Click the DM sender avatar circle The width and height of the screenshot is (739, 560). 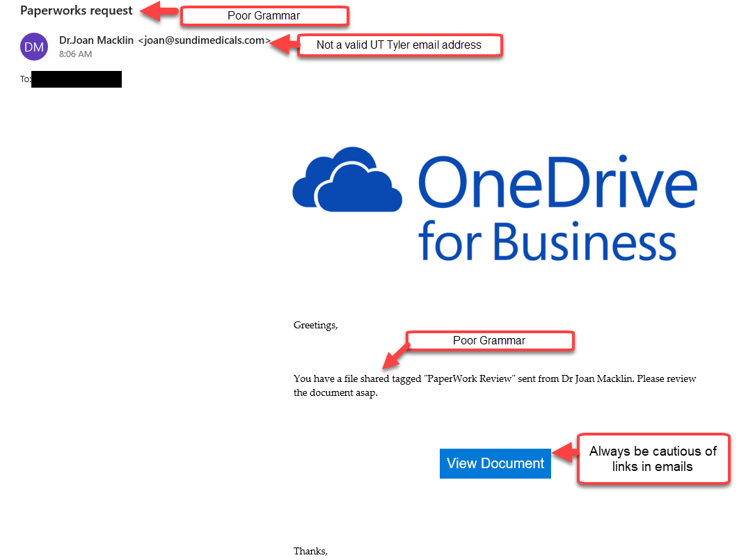point(34,47)
